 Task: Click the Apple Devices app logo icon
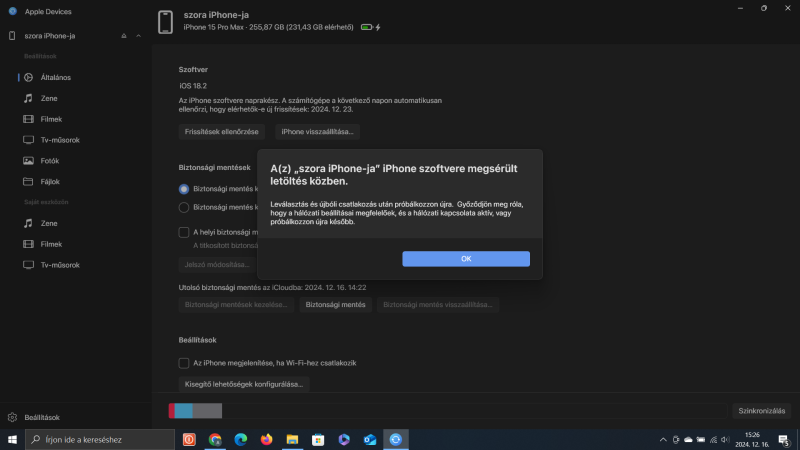pos(13,11)
